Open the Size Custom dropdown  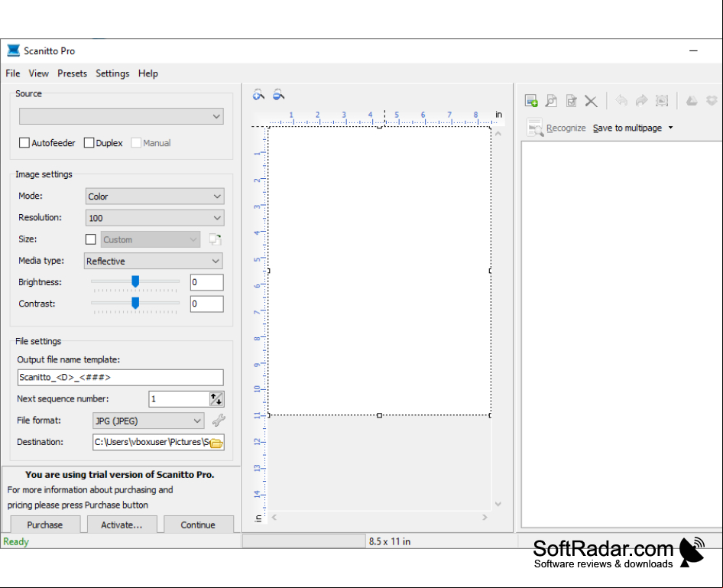[x=151, y=239]
